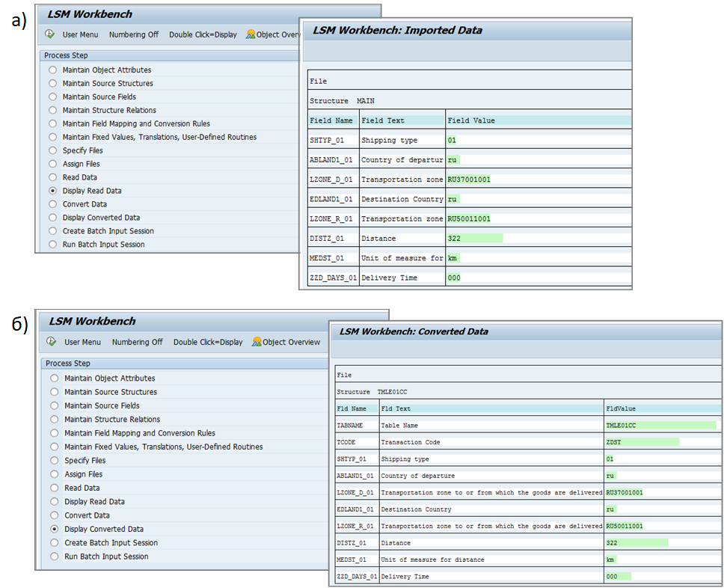Select Maintain Source Fields radio in top window
The height and width of the screenshot is (588, 724).
52,97
